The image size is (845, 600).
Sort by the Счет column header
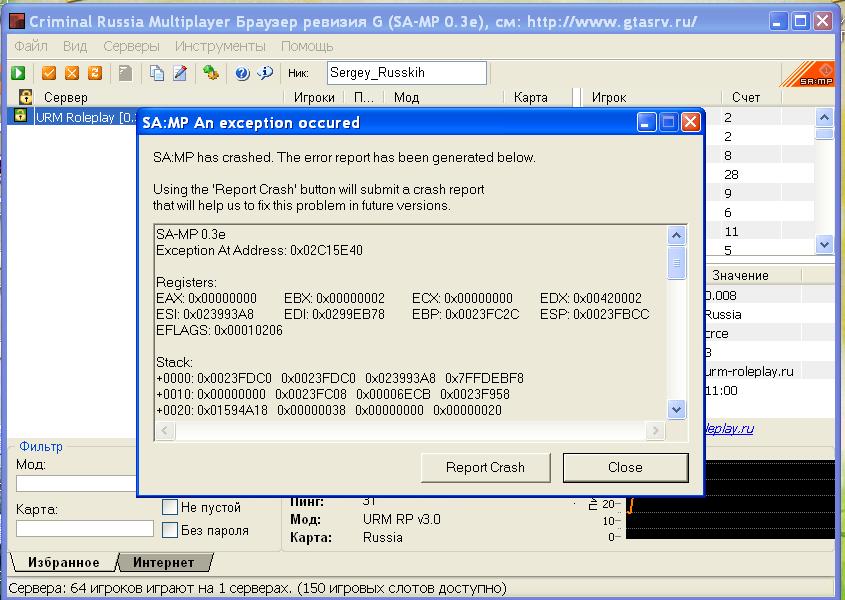[x=751, y=98]
